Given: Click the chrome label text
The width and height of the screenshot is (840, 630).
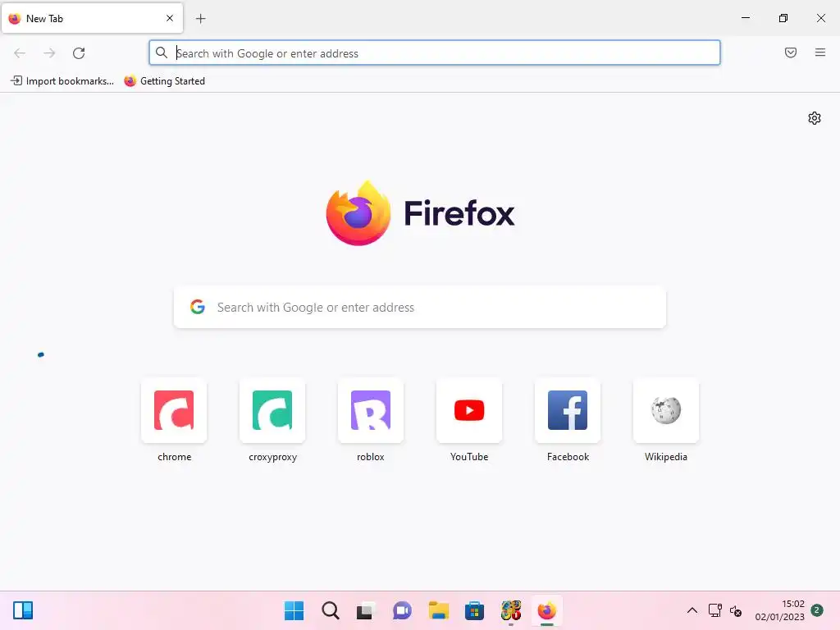Looking at the screenshot, I should click(174, 457).
